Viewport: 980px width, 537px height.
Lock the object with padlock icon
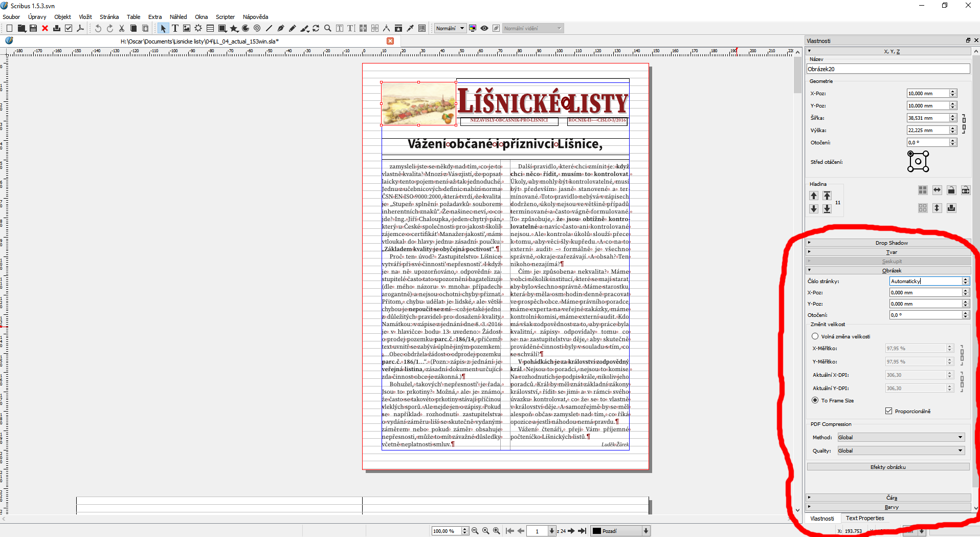(951, 190)
